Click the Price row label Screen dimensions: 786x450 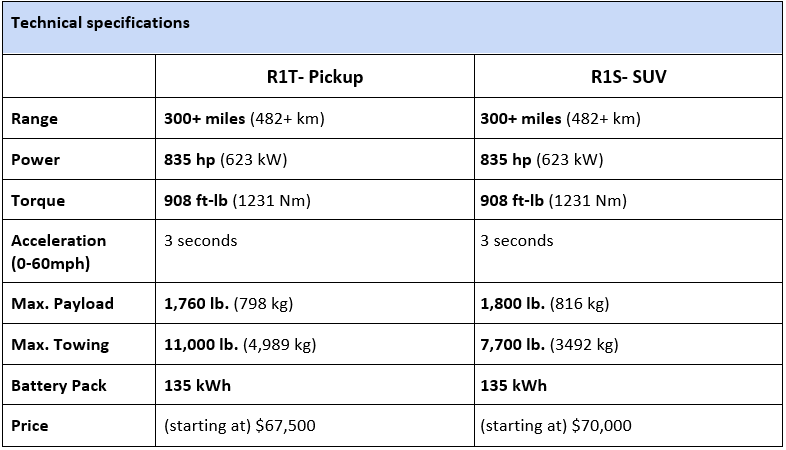(x=30, y=426)
